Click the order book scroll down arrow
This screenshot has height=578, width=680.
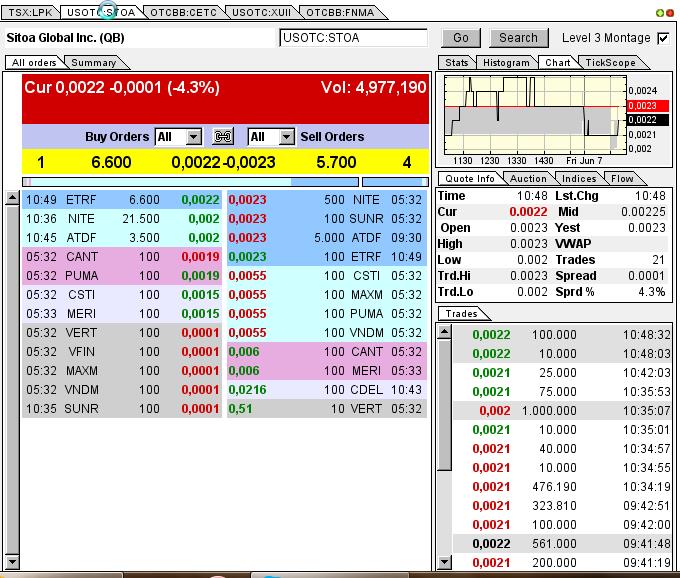(12, 562)
